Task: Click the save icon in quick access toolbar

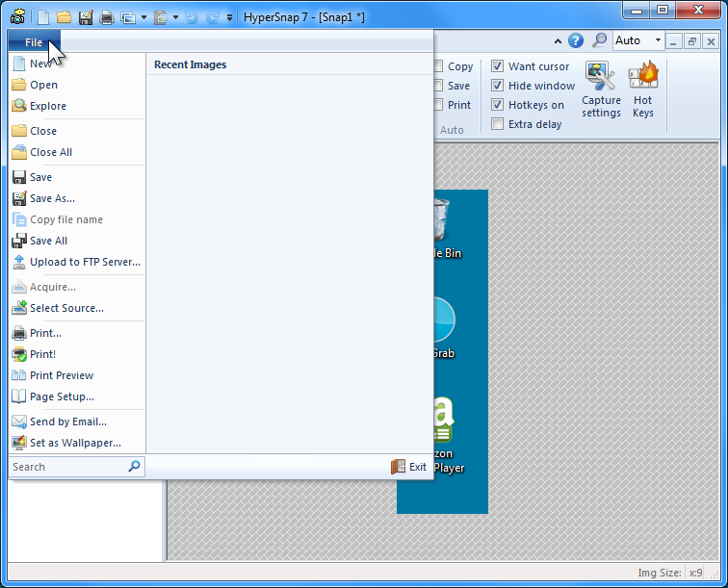Action: pos(86,17)
